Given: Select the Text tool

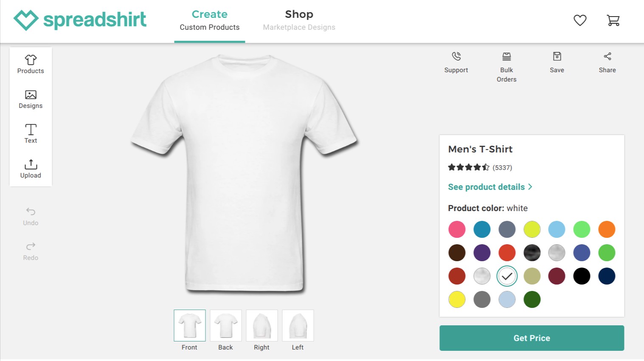Looking at the screenshot, I should 31,134.
